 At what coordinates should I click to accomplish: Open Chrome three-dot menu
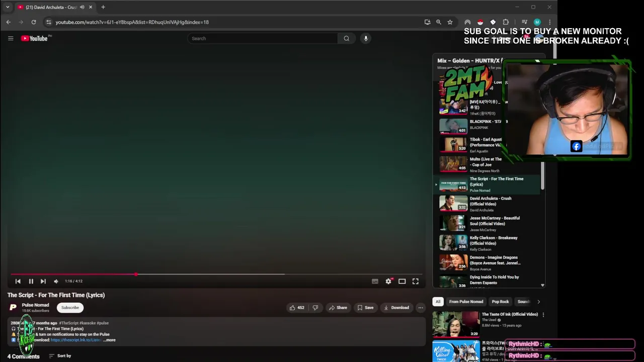549,22
